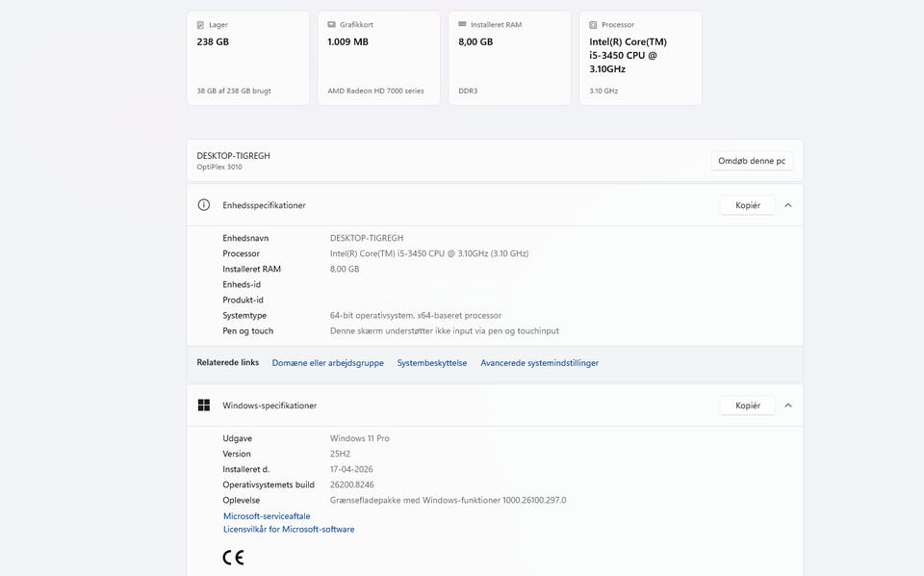Click the Windows logo beside Windows-specifikationer
The height and width of the screenshot is (576, 924).
[204, 406]
